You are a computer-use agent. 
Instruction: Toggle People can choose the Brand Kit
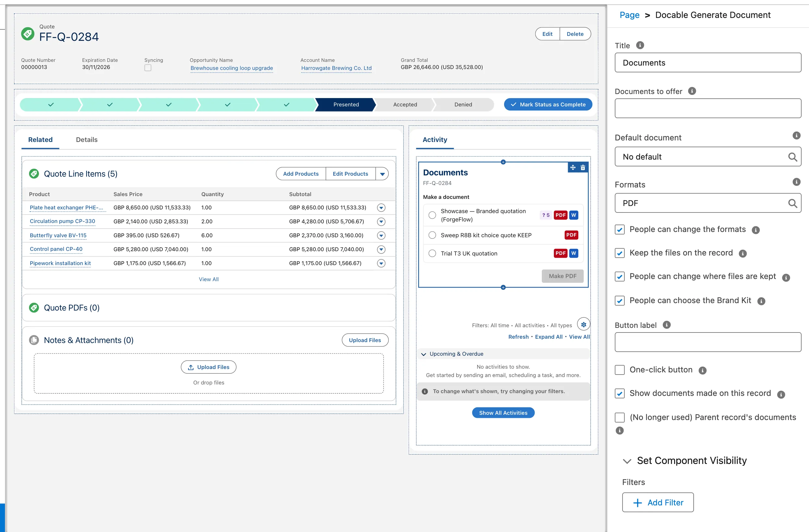coord(619,301)
